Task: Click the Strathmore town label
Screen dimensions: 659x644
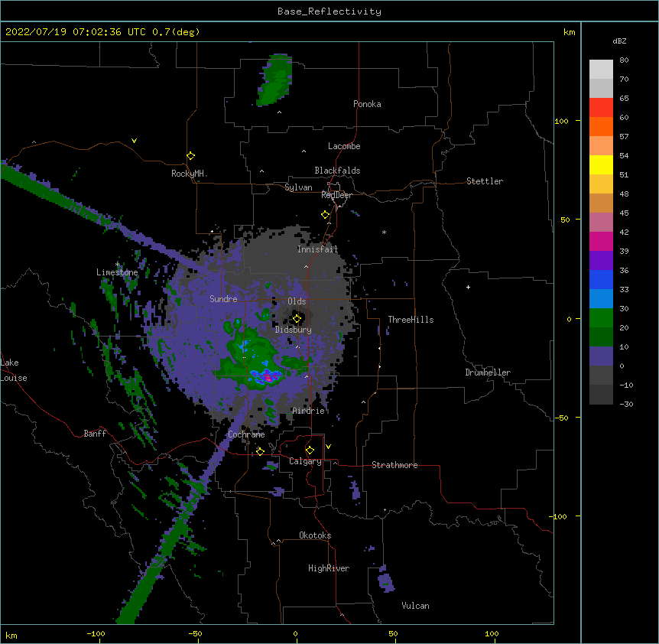Action: coord(394,465)
